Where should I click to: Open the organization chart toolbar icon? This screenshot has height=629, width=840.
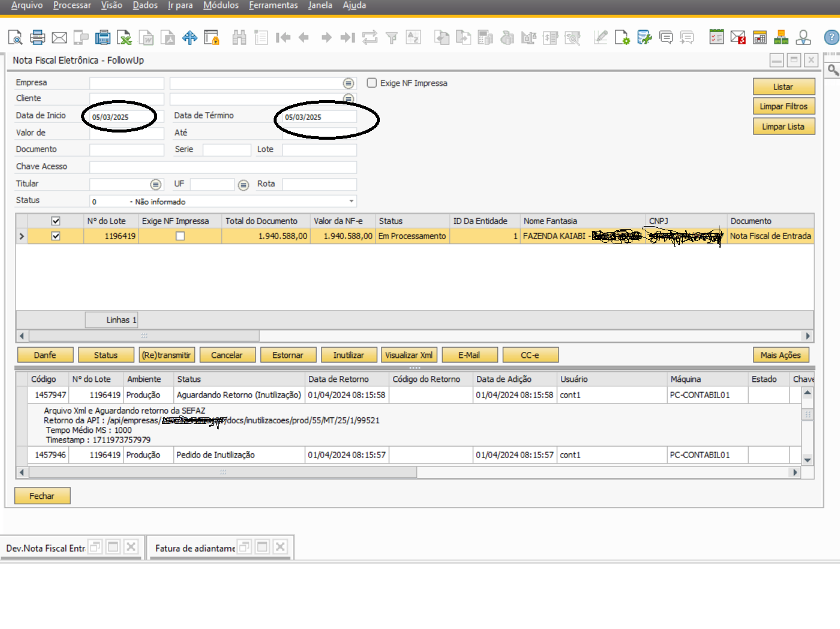point(781,38)
